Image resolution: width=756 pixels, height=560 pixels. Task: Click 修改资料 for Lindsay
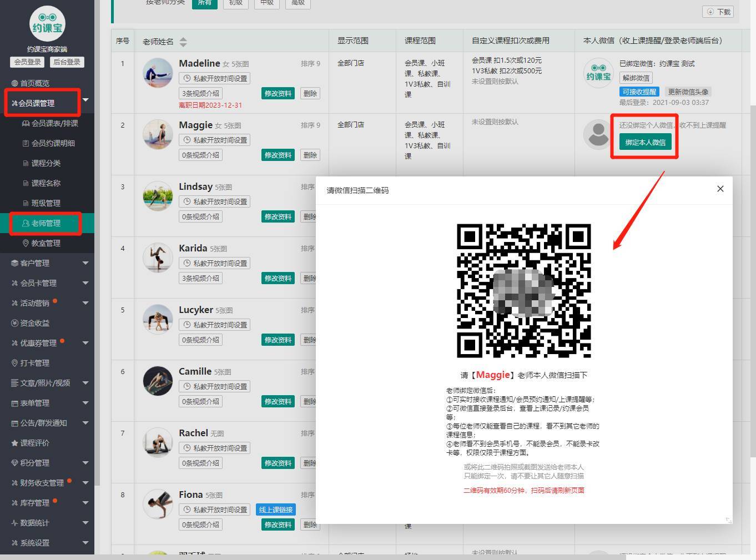(x=278, y=216)
